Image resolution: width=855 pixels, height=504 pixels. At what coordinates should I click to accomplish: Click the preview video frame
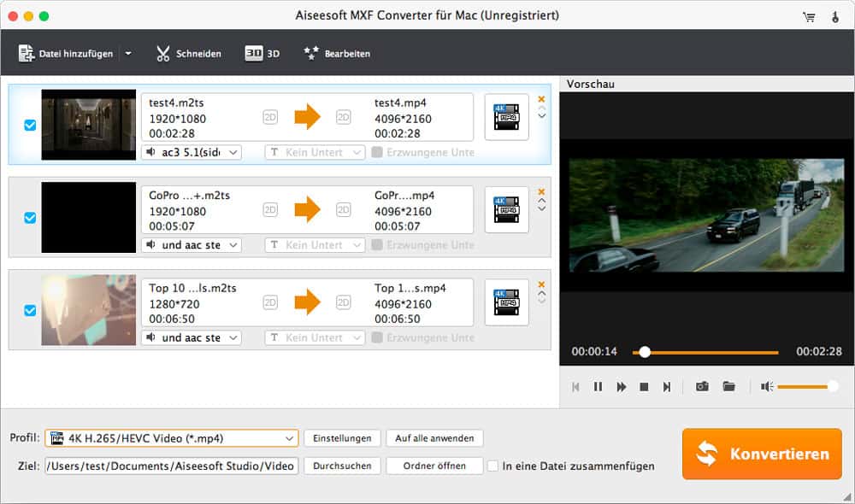pos(707,215)
